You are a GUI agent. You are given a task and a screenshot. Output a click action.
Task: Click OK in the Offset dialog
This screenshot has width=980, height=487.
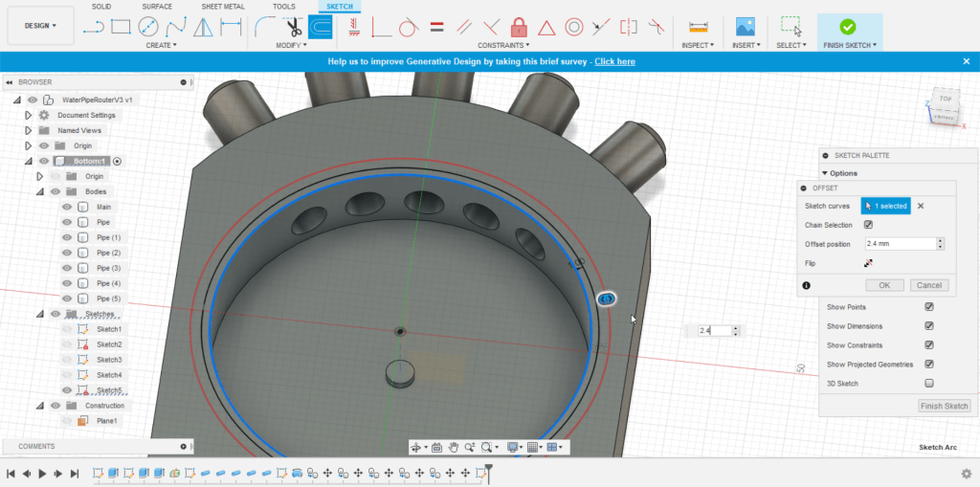[x=883, y=285]
